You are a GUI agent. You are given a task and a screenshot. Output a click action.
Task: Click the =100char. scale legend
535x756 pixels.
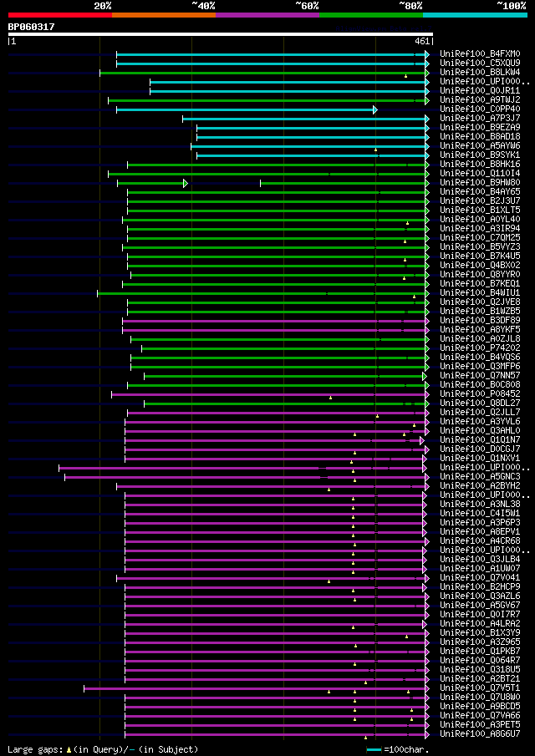(406, 749)
